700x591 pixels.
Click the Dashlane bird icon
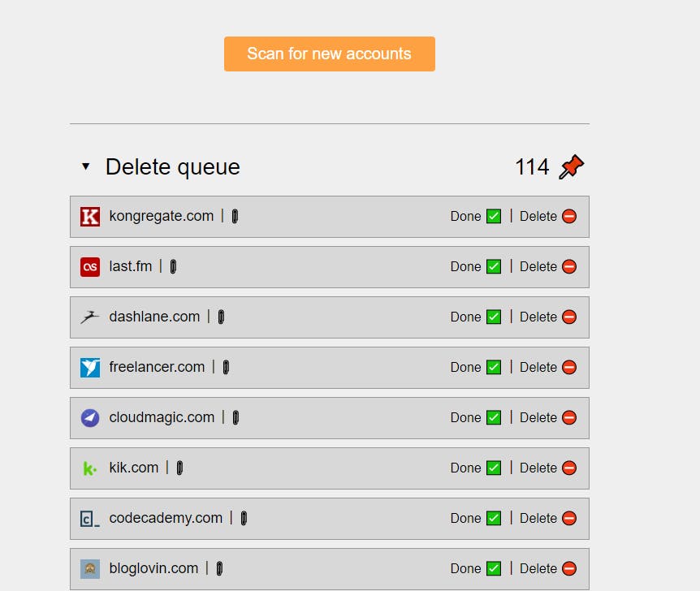(89, 317)
